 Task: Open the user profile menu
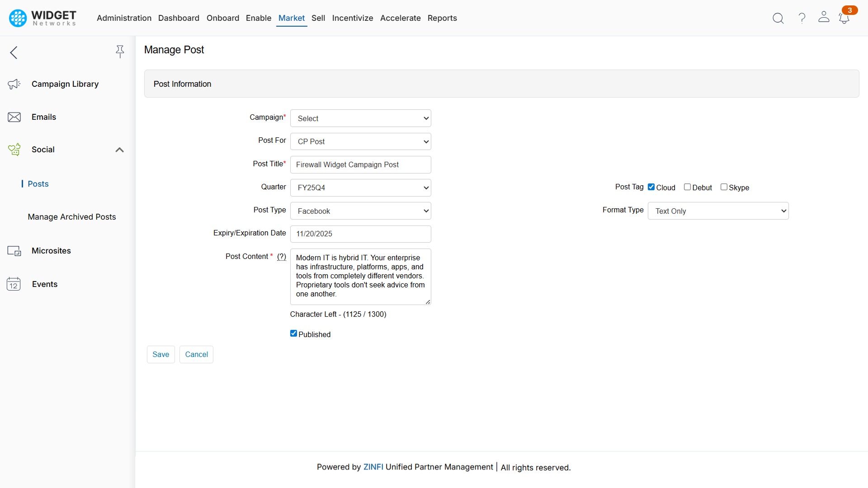pyautogui.click(x=824, y=18)
